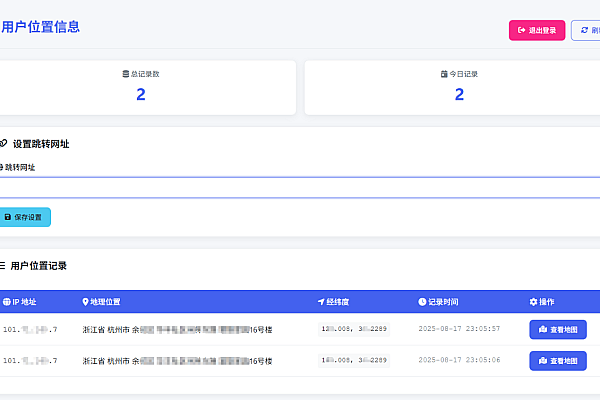Click the link icon beside 设置跳转网址
600x400 pixels.
(x=3, y=144)
